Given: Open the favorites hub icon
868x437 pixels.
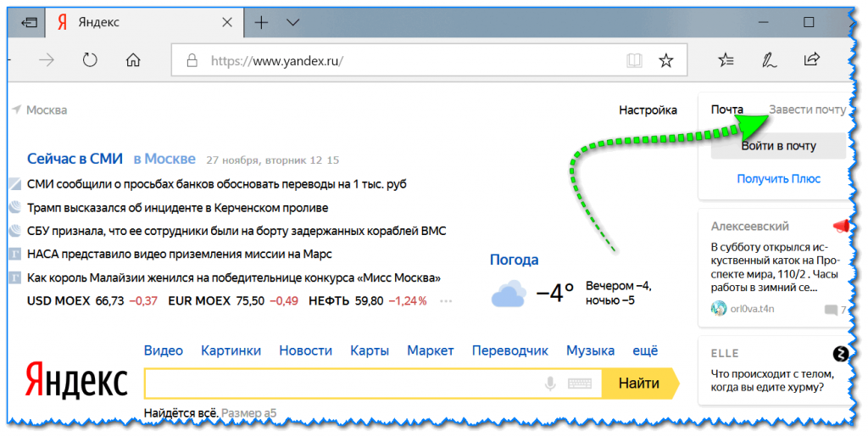Looking at the screenshot, I should click(726, 59).
